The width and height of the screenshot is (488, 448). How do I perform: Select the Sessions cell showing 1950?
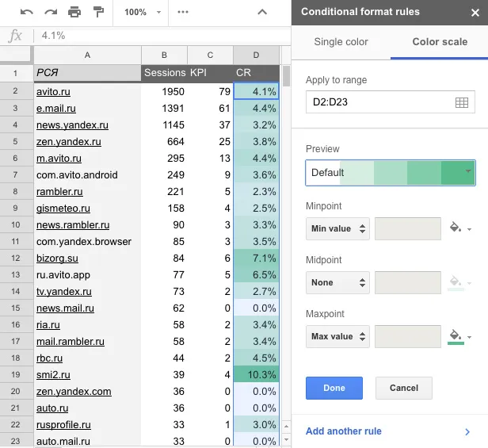tap(164, 92)
